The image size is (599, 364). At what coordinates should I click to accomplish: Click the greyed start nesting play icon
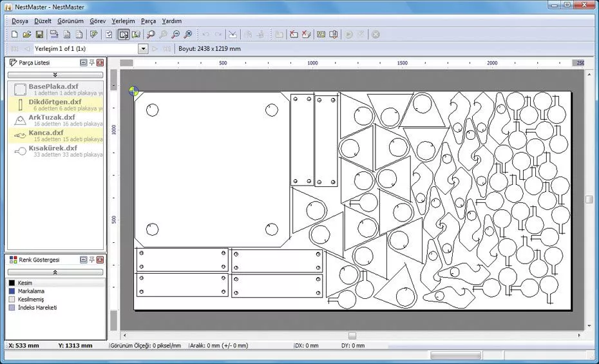(x=348, y=34)
